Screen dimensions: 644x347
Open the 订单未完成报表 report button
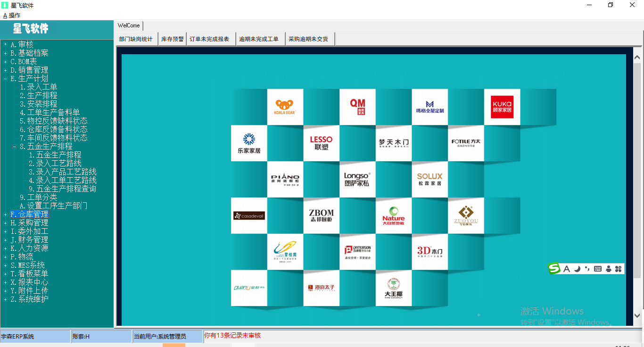pos(209,39)
